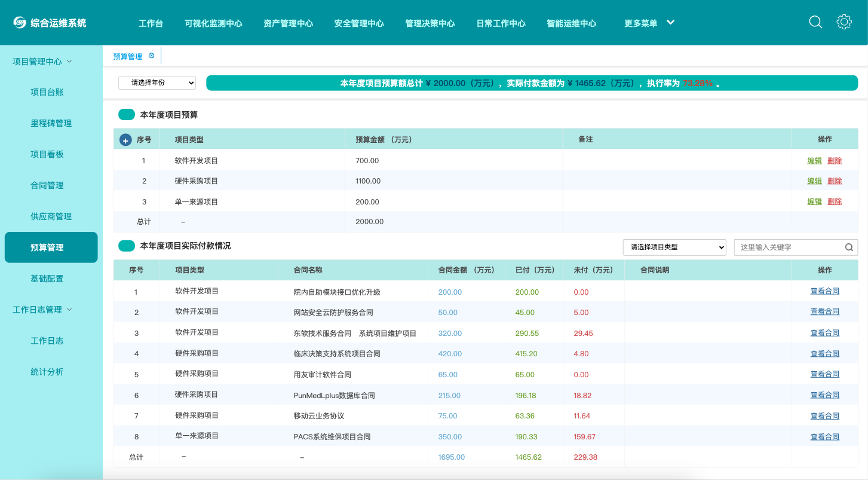Viewport: 868px width, 480px height.
Task: Click paid amount 290.55
Action: pos(527,334)
